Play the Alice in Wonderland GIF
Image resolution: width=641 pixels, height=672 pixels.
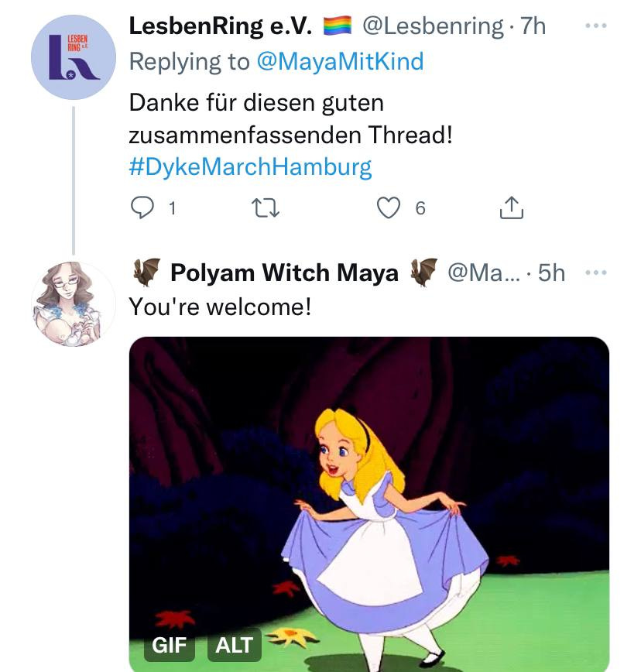tap(369, 504)
